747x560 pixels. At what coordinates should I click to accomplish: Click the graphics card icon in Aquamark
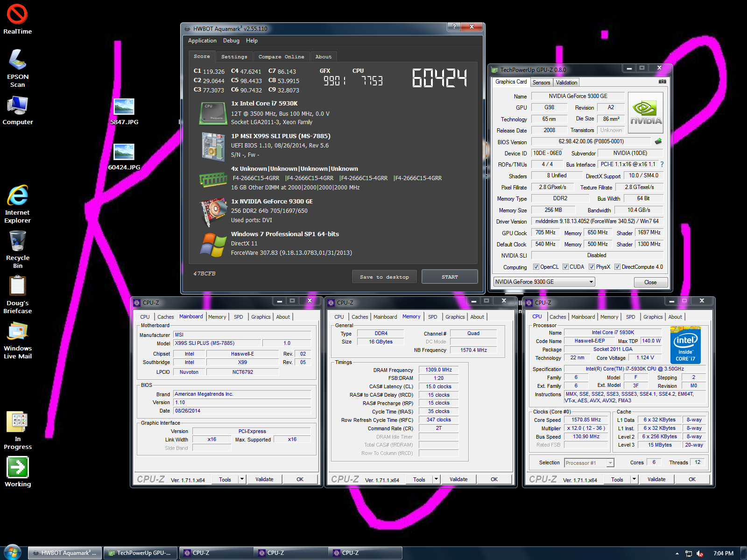click(213, 212)
